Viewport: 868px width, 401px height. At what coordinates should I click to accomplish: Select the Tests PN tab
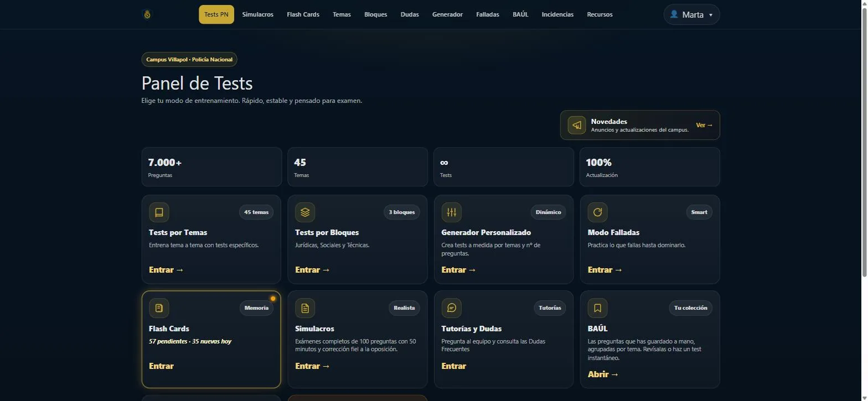tap(216, 14)
